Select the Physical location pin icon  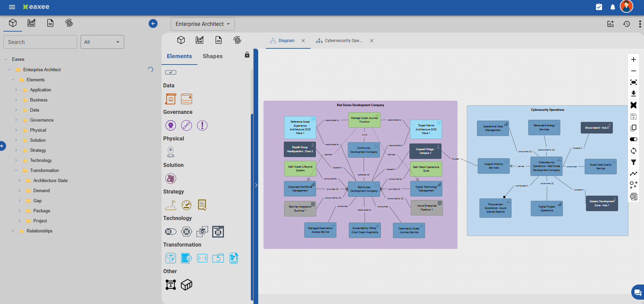coord(171,152)
